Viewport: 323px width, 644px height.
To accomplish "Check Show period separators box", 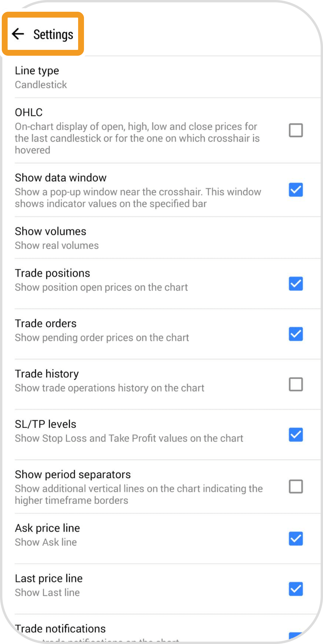I will pyautogui.click(x=296, y=487).
